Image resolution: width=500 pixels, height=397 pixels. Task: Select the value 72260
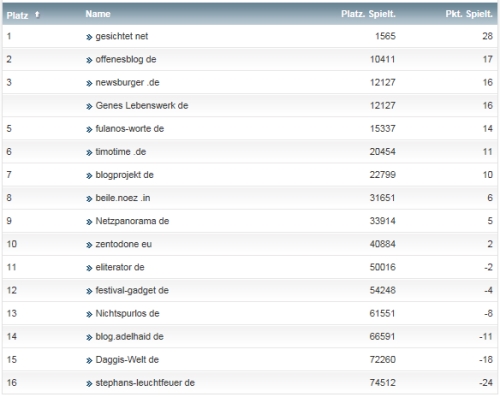point(382,359)
